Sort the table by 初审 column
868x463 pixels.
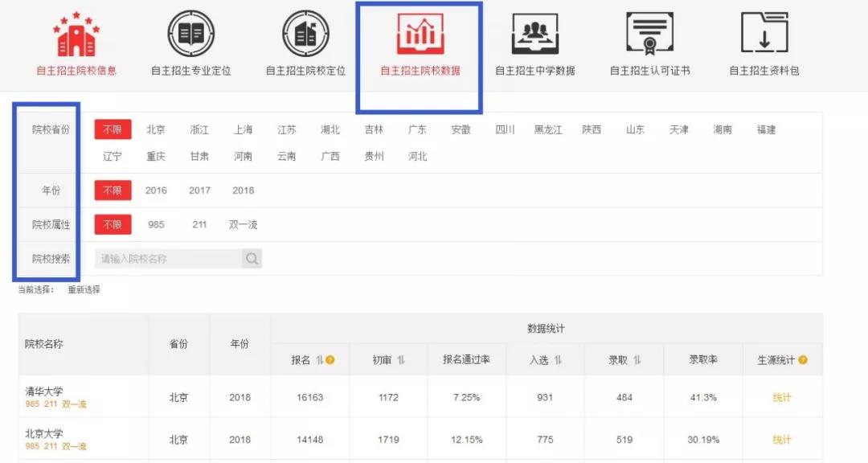click(x=401, y=360)
